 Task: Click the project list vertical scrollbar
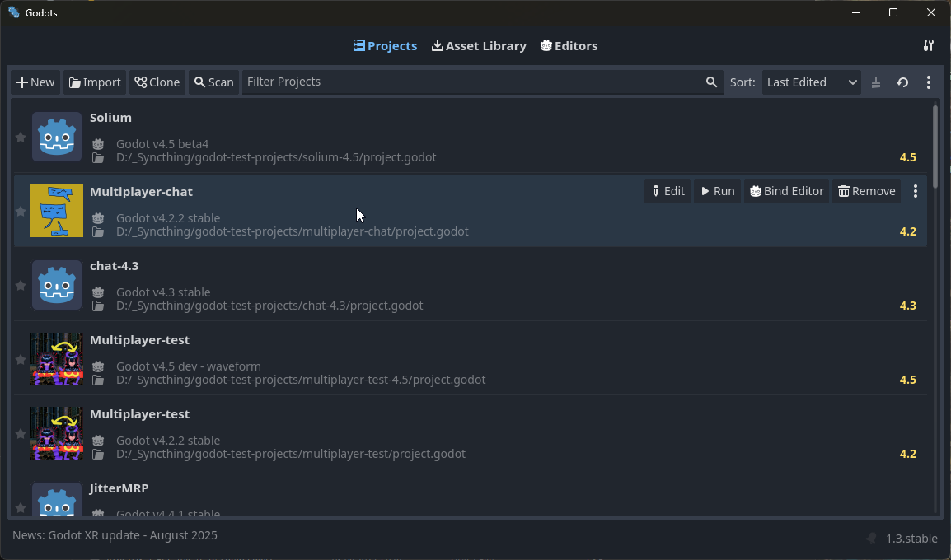click(935, 247)
